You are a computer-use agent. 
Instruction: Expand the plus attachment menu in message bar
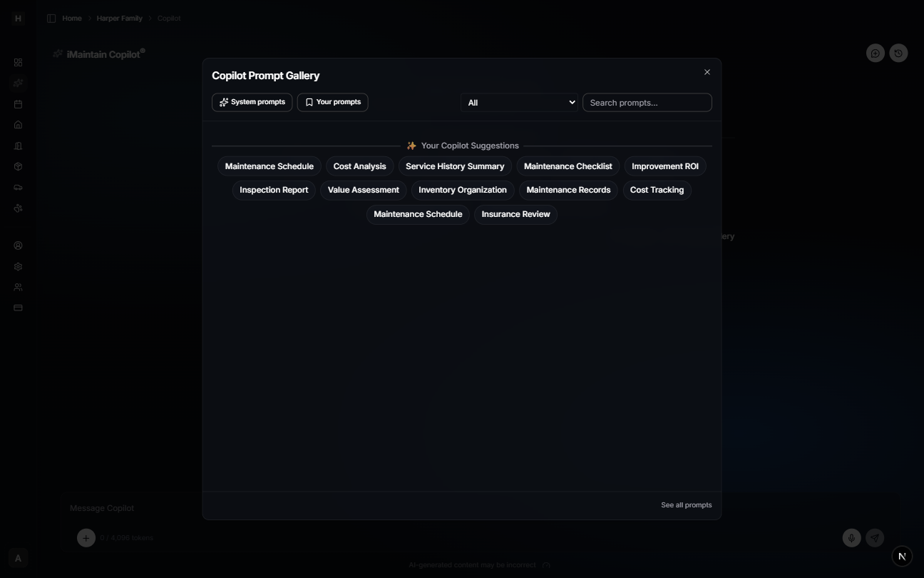click(x=86, y=538)
